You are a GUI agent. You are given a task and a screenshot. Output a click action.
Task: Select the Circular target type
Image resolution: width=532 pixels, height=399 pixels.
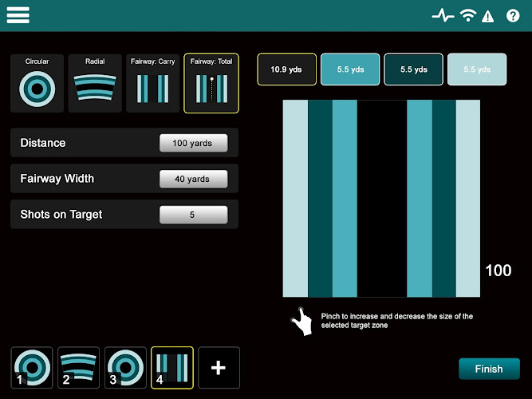[37, 83]
